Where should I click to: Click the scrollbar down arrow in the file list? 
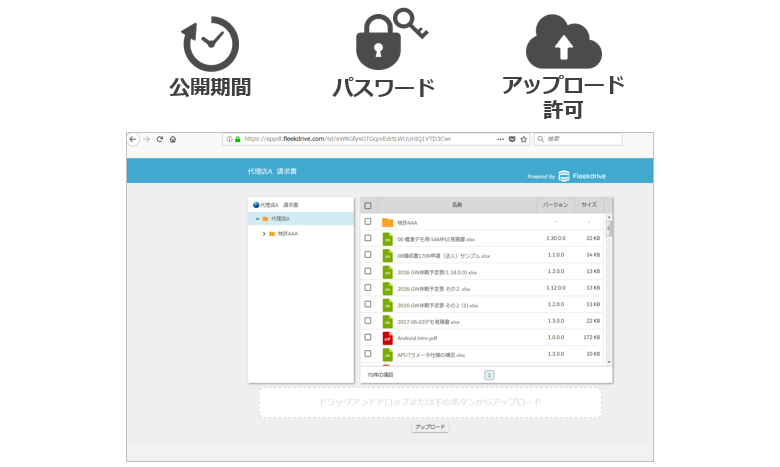click(609, 361)
